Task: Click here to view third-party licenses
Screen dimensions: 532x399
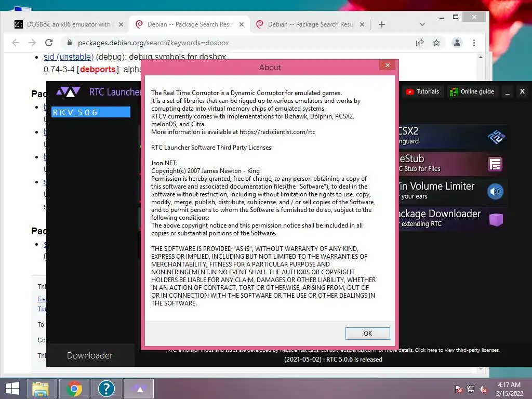Action: (457, 350)
